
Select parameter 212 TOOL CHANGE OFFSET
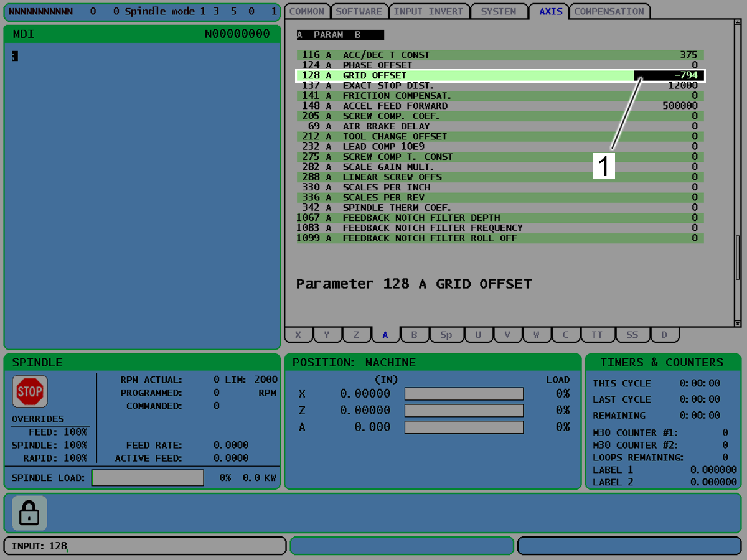tap(500, 136)
